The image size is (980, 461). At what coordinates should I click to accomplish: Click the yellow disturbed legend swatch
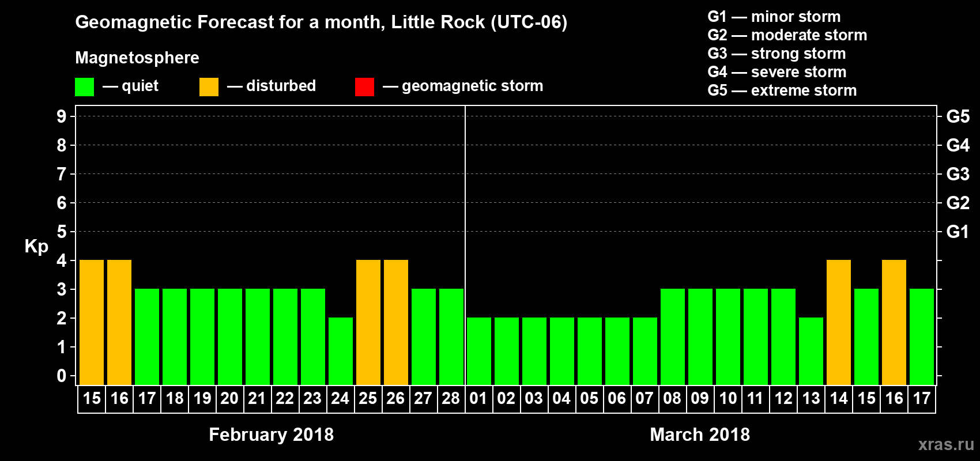(209, 87)
